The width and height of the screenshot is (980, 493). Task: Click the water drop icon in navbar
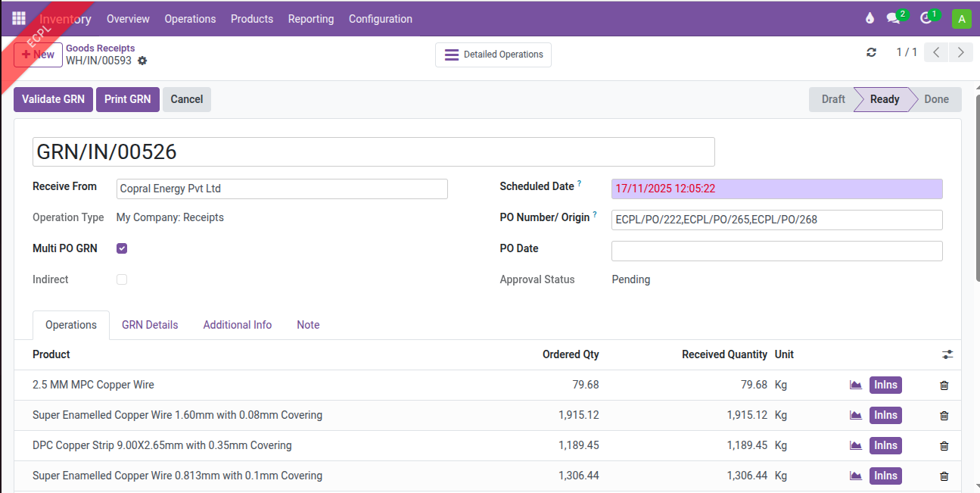click(x=870, y=19)
